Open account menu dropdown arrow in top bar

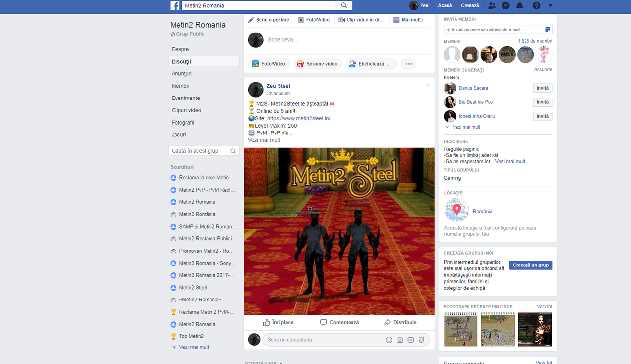(x=550, y=6)
